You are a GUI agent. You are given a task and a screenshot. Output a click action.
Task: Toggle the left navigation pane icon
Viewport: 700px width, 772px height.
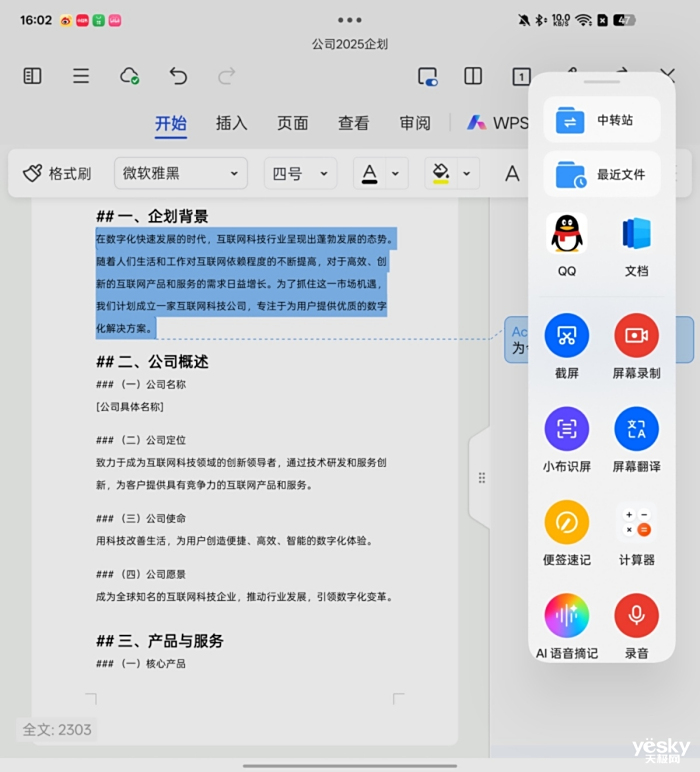click(32, 76)
